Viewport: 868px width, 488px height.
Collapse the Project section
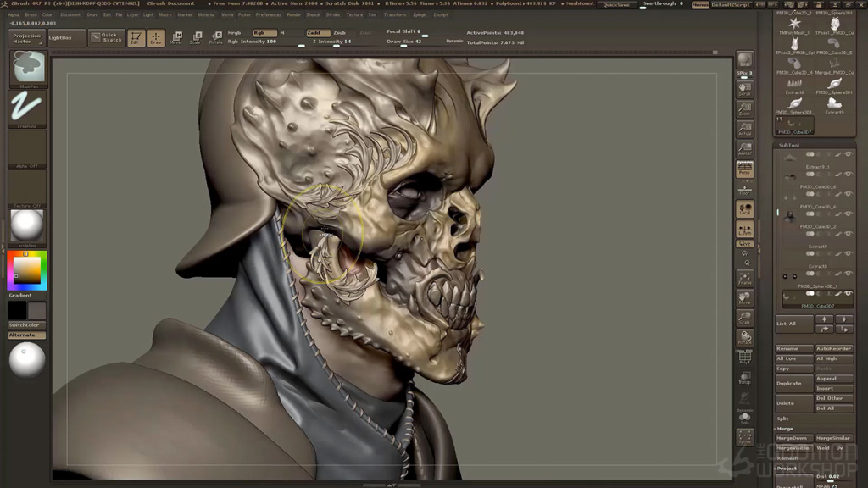click(786, 469)
